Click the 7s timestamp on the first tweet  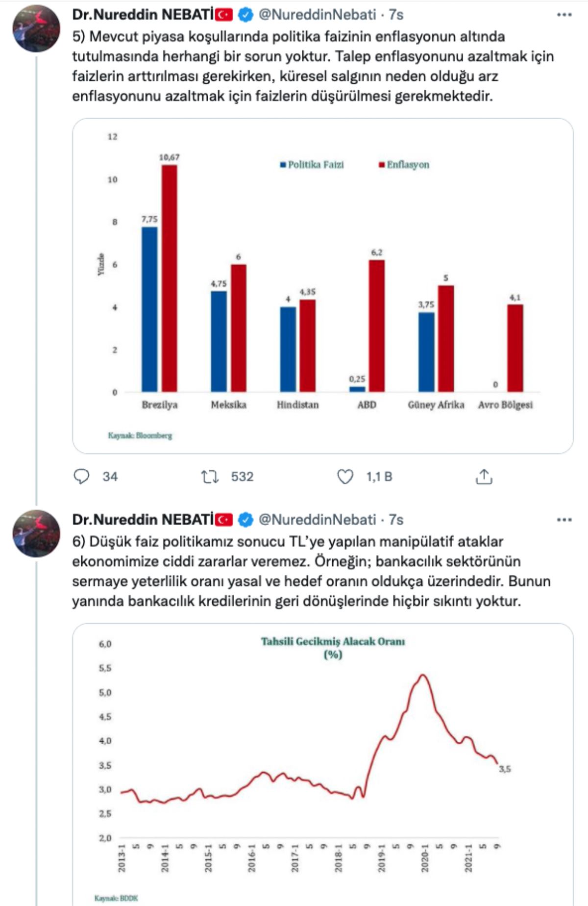[x=396, y=15]
